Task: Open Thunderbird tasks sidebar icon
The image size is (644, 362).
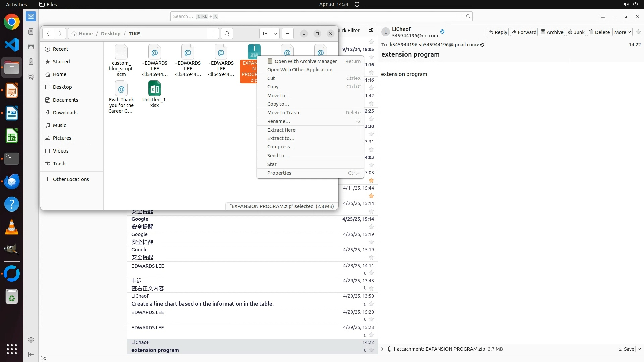Action: coord(31,62)
